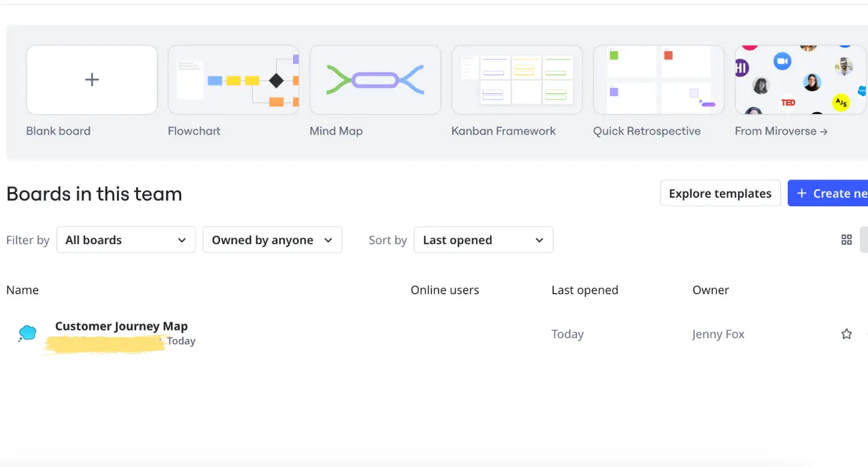868x467 pixels.
Task: Sort by the Name column header
Action: (x=23, y=290)
